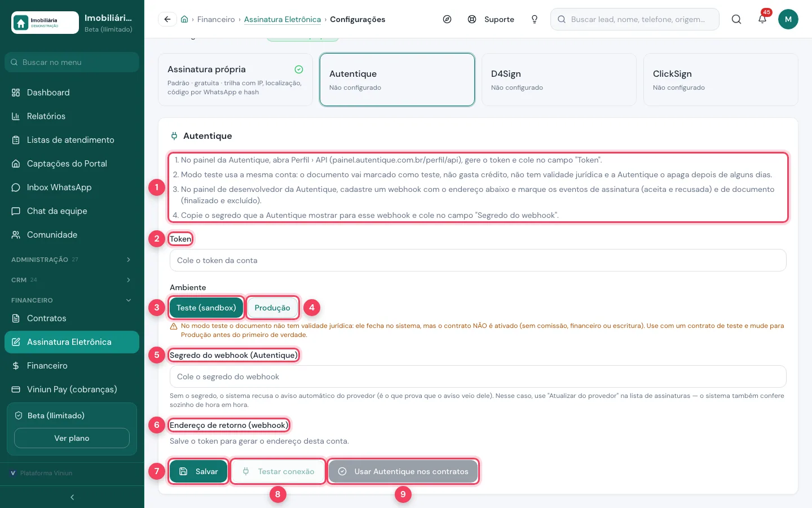Open the user avatar M menu
812x508 pixels.
tap(788, 19)
